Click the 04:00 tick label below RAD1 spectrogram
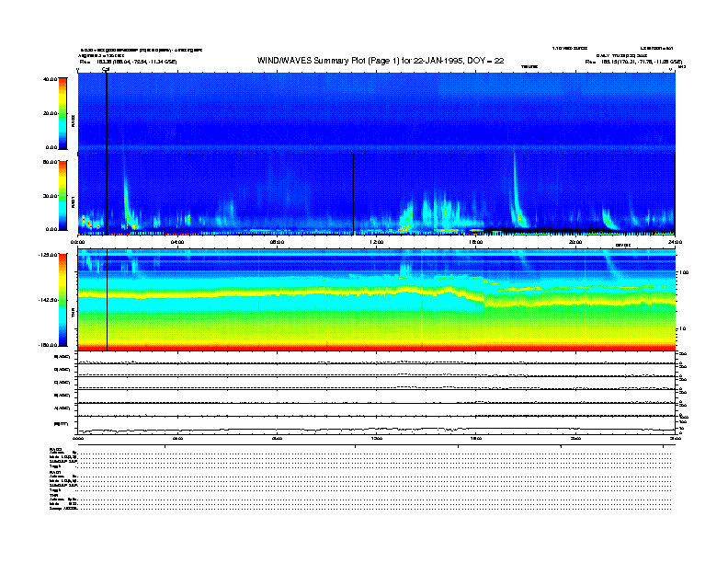The width and height of the screenshot is (728, 563). pos(177,242)
